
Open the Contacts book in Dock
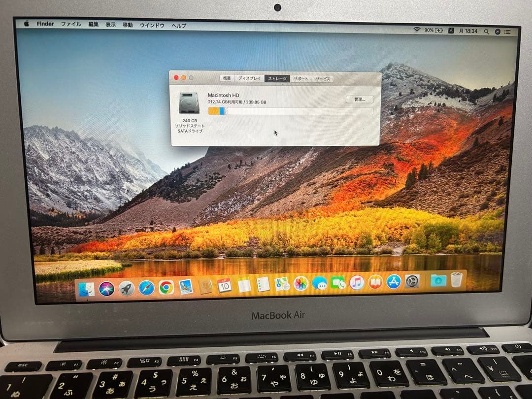[205, 287]
